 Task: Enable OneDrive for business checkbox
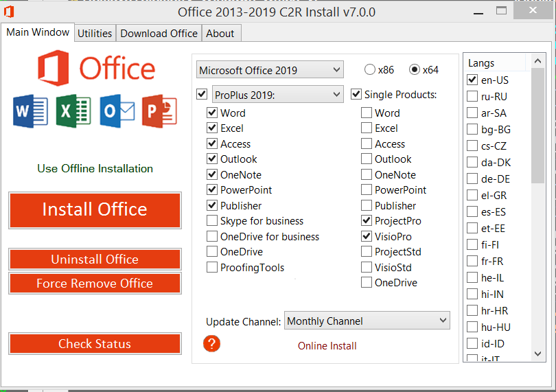tap(212, 236)
